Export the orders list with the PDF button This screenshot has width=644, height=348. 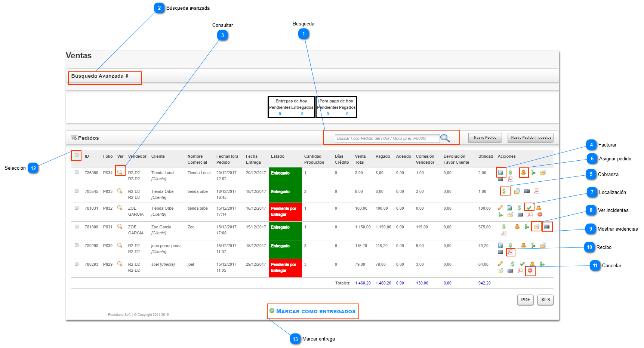tap(525, 300)
